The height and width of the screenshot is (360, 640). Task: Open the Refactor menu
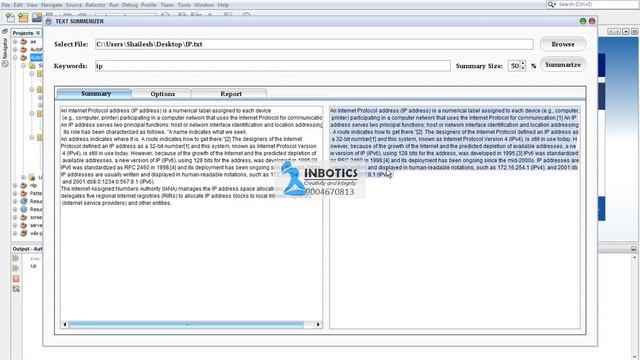[95, 5]
